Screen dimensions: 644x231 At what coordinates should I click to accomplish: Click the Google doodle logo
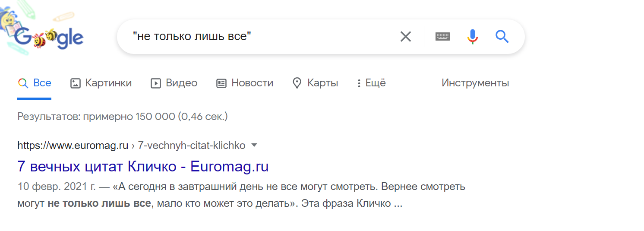click(47, 38)
